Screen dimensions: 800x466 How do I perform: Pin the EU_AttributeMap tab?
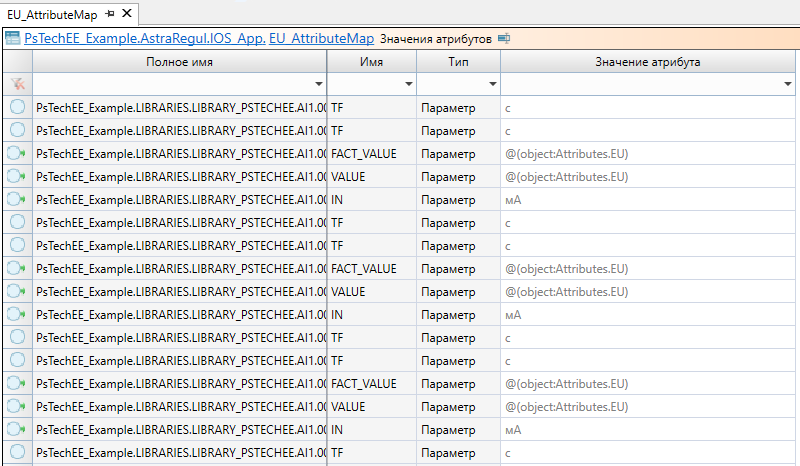coord(109,13)
